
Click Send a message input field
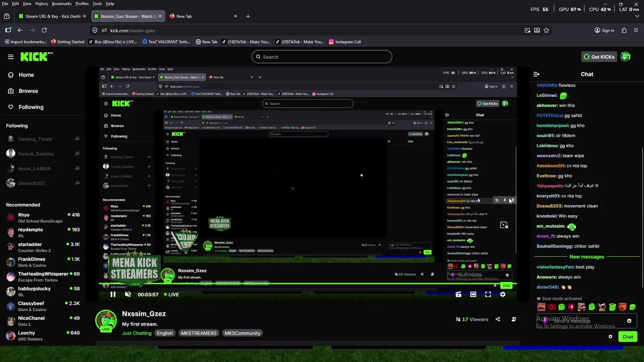586,321
